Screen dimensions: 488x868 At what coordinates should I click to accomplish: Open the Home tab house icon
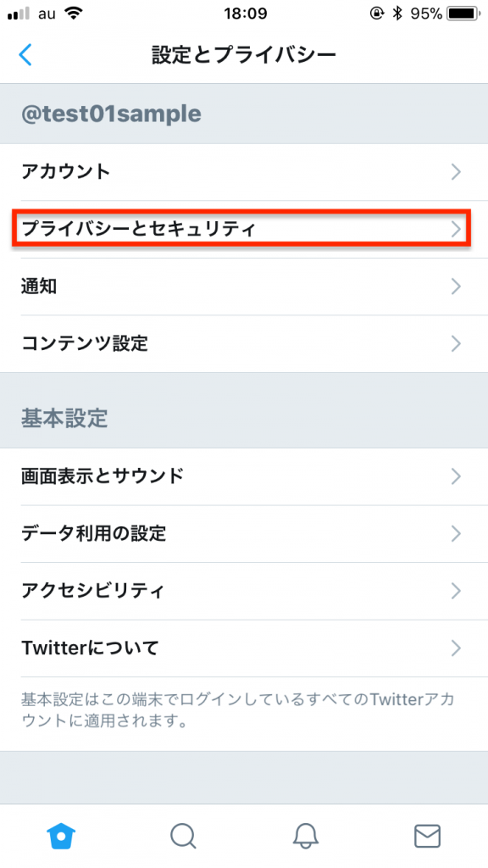61,835
